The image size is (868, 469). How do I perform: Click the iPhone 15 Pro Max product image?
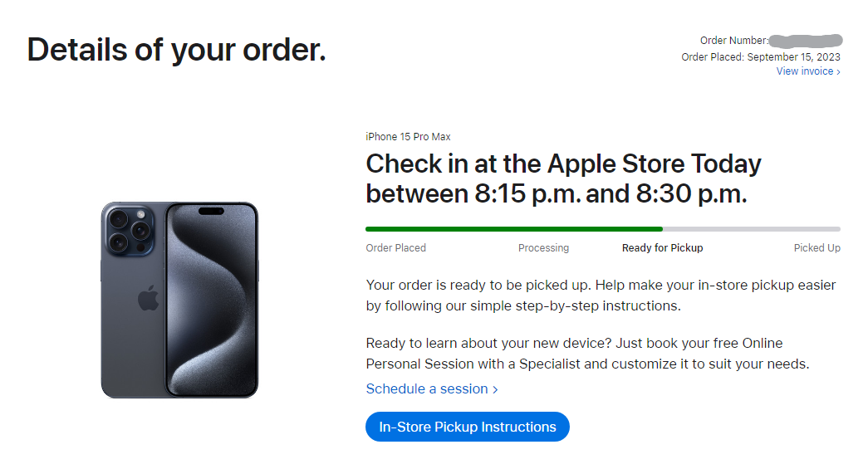coord(179,300)
